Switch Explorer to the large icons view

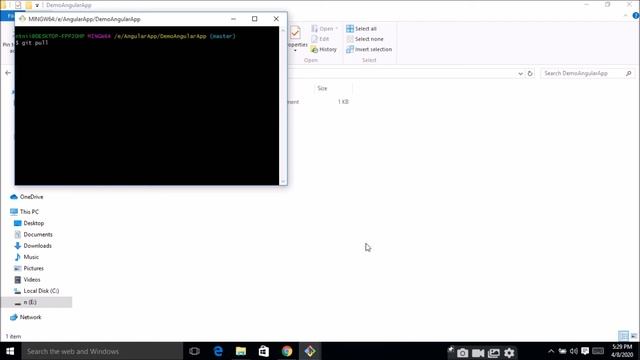click(633, 336)
